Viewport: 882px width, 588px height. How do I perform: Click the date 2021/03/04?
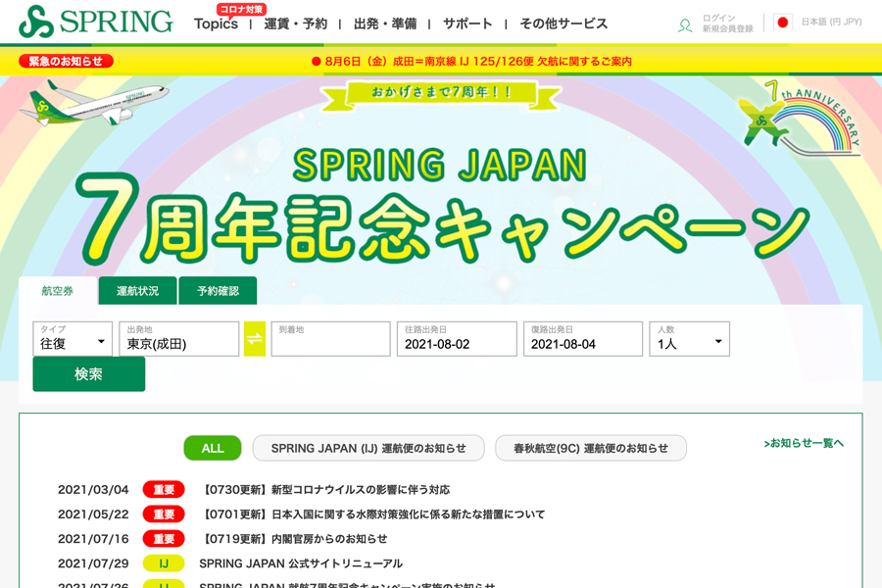tap(93, 490)
